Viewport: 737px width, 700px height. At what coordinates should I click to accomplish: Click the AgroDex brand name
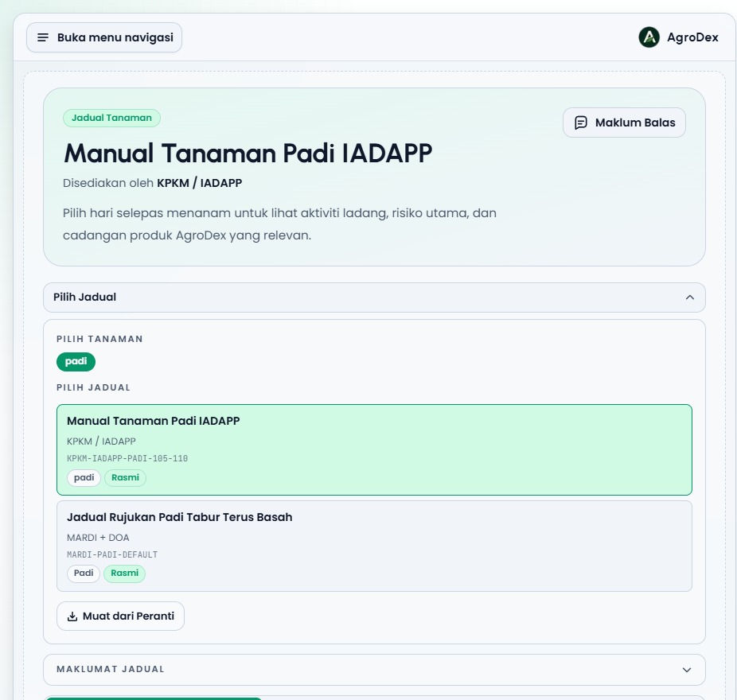tap(692, 37)
